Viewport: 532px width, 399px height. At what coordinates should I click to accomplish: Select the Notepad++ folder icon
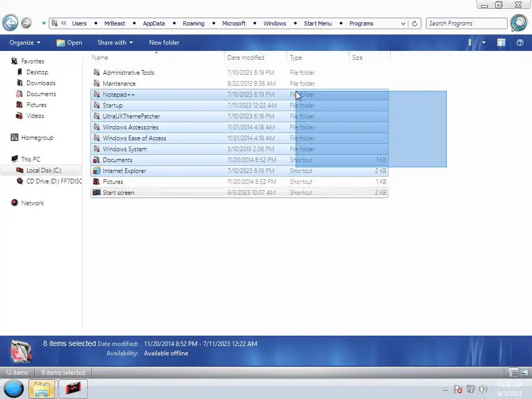[97, 95]
